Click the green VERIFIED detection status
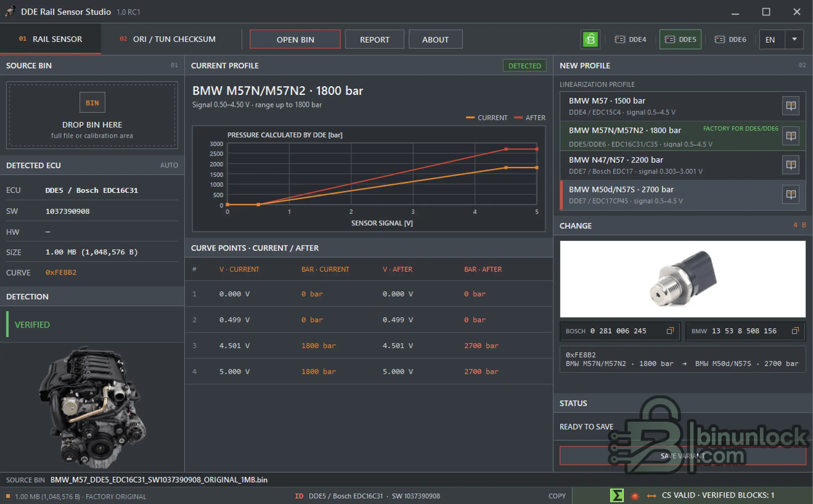Screen dimensions: 813x504 [32, 325]
